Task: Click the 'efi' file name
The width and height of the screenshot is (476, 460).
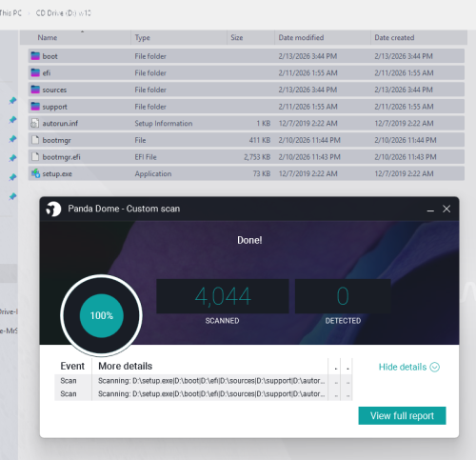Action: pos(47,73)
